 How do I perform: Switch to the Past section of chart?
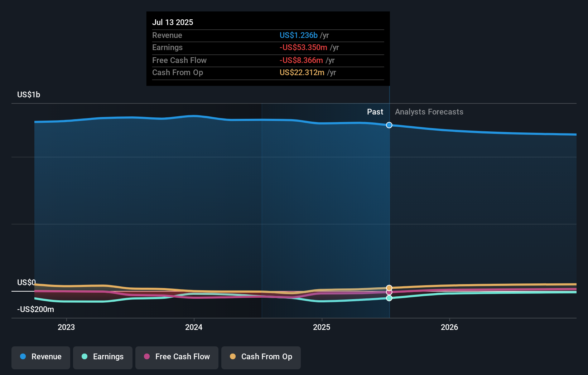coord(375,112)
